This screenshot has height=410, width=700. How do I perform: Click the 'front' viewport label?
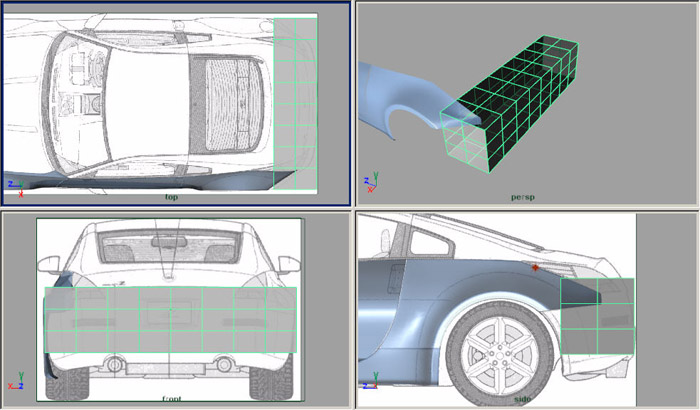click(171, 397)
